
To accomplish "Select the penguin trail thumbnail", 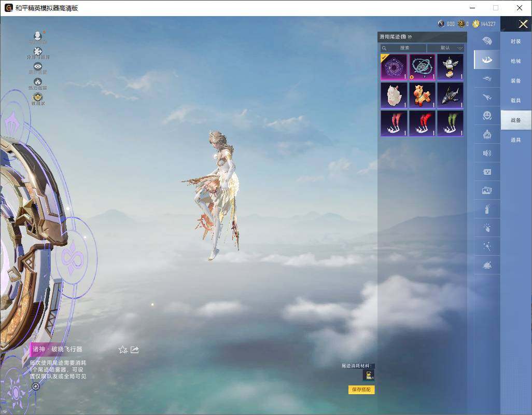I will point(450,67).
